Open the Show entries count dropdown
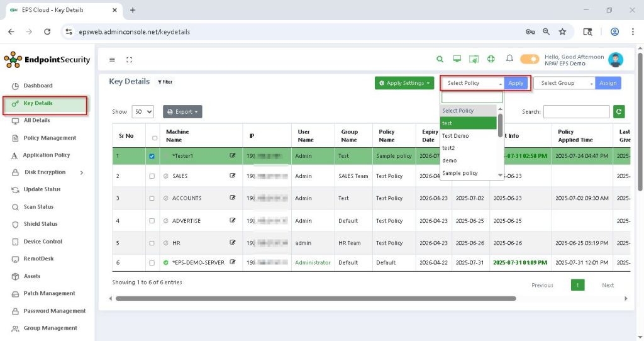The image size is (644, 341). [x=143, y=112]
